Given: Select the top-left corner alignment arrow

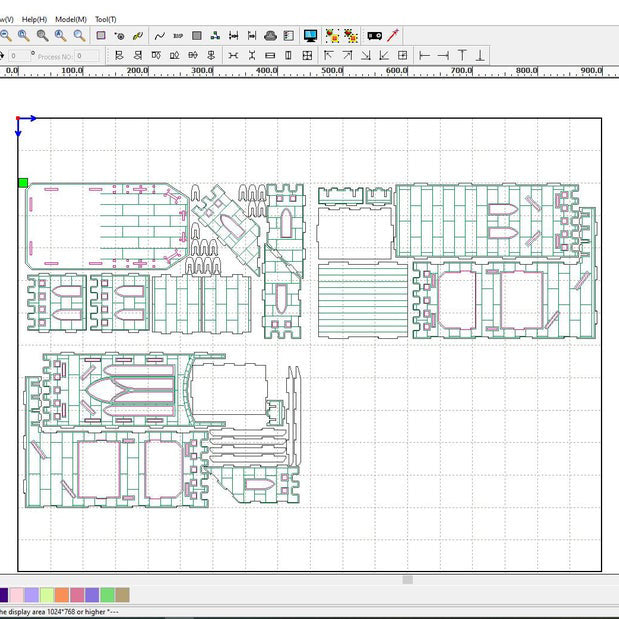Looking at the screenshot, I should [x=328, y=56].
